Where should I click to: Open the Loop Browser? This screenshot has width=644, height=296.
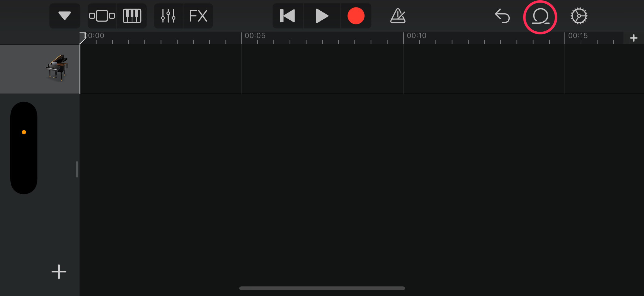click(540, 16)
